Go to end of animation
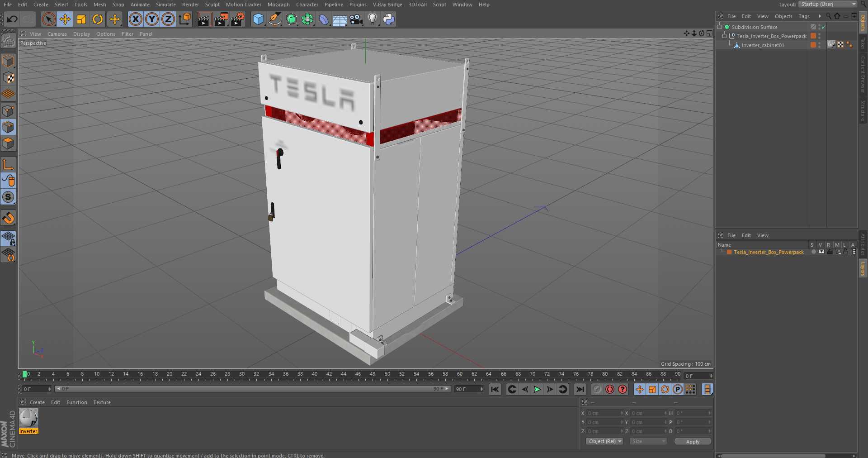Screen dimensions: 868x458 click(x=580, y=389)
